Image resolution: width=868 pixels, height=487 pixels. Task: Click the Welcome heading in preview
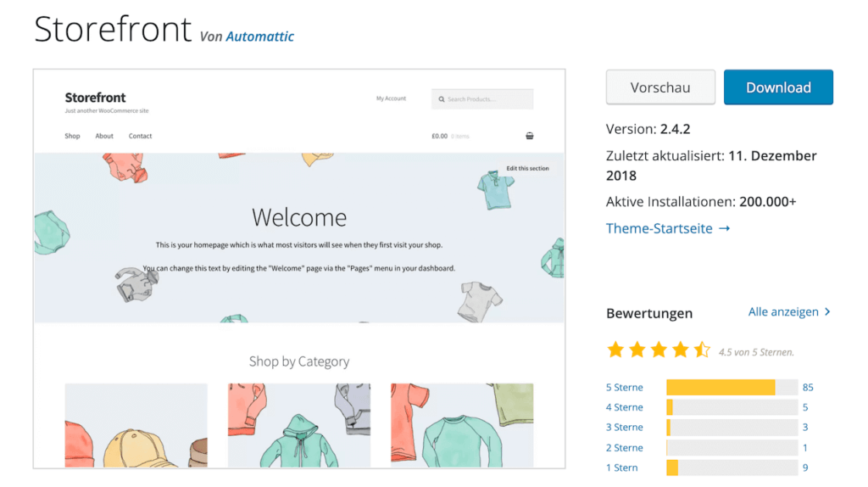[299, 217]
